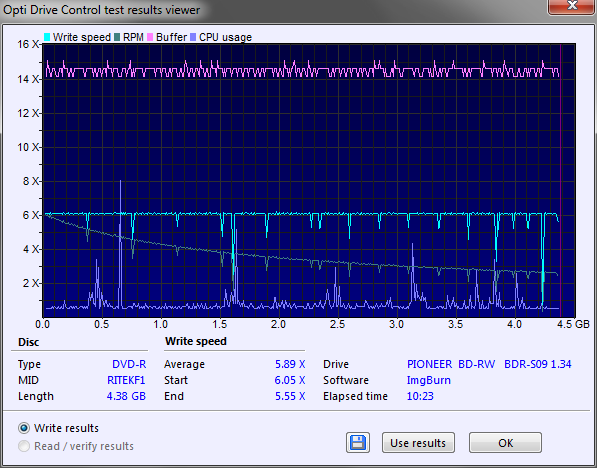Click the tallest CPU usage spike near 0.65 GB
597x468 pixels.
point(120,244)
